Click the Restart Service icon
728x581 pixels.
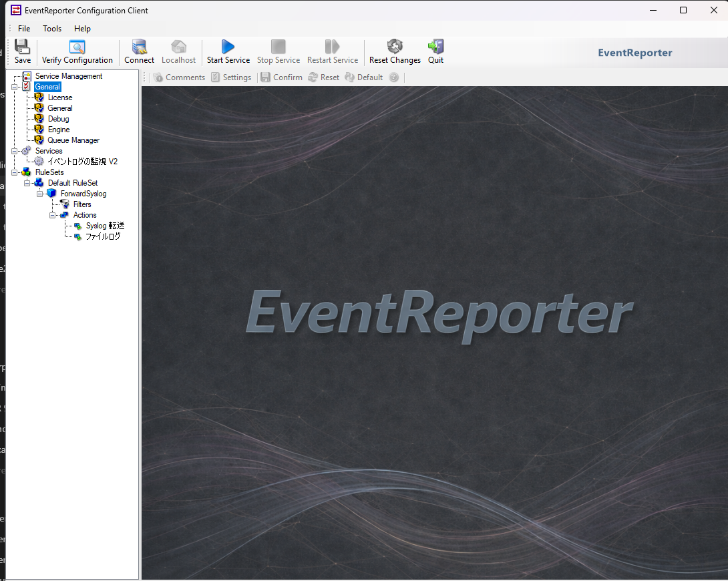pos(332,46)
